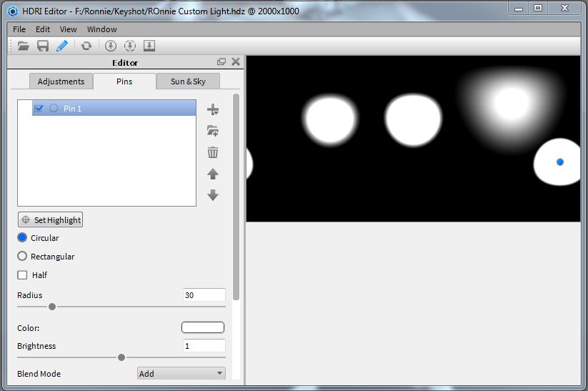
Task: Select the Pin 1 row in list
Action: (114, 108)
